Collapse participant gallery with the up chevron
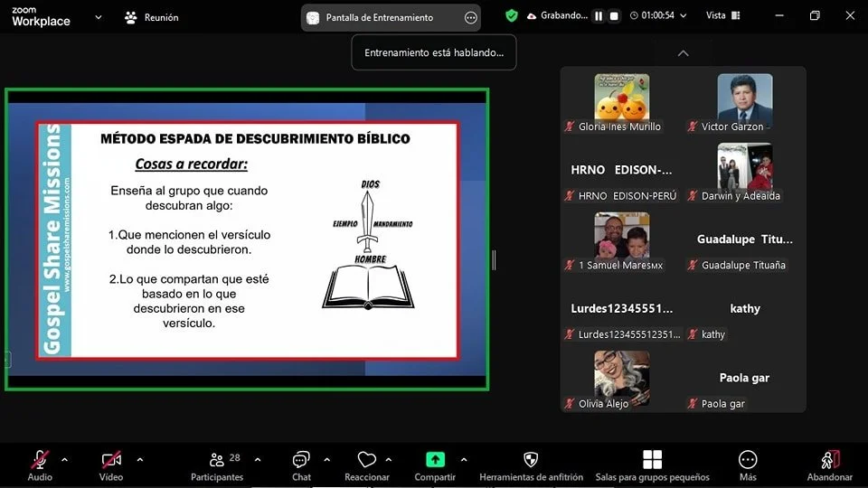868x488 pixels. [x=684, y=53]
